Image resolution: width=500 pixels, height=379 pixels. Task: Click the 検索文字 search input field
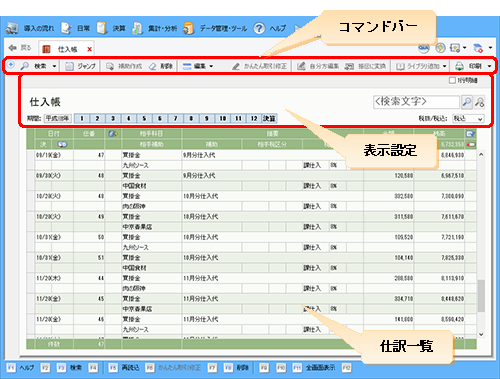416,102
